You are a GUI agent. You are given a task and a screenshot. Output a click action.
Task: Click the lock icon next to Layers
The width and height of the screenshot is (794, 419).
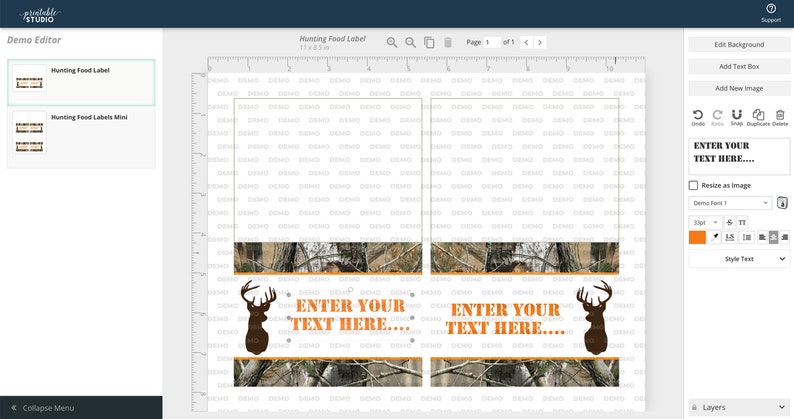694,407
